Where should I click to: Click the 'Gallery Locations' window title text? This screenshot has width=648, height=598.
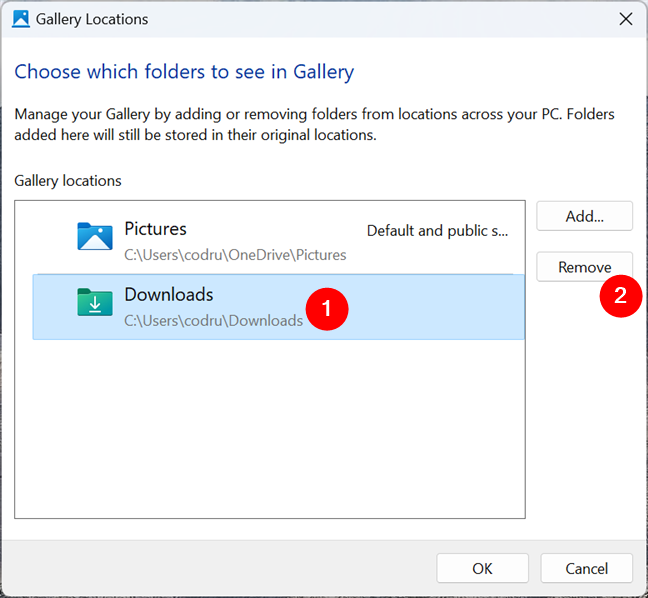pos(92,19)
